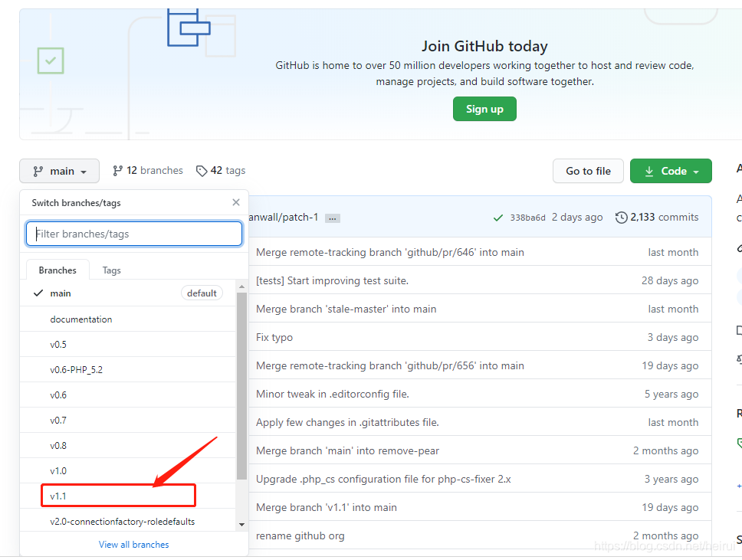Open commit 'Merge remote-tracking branch github/pr/646 into main'
This screenshot has width=742, height=560.
point(390,252)
